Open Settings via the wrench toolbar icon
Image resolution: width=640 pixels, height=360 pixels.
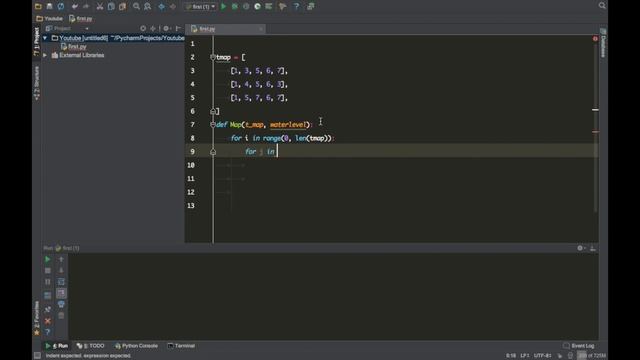click(x=282, y=7)
